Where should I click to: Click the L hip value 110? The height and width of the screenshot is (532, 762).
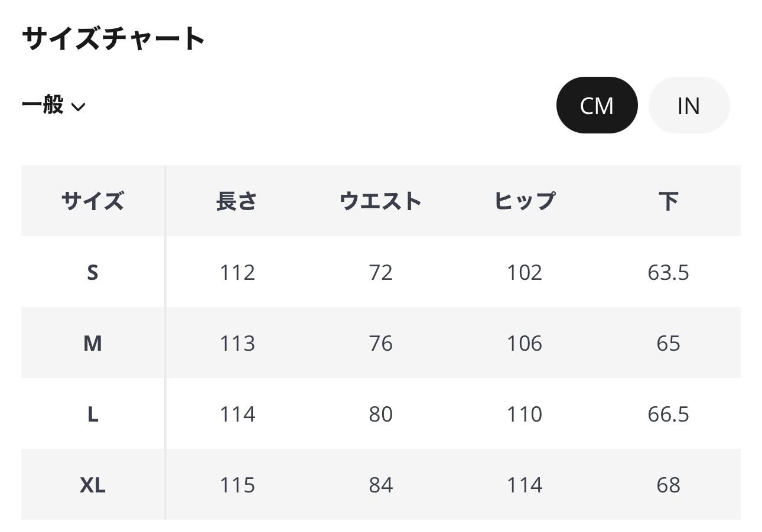click(x=525, y=414)
